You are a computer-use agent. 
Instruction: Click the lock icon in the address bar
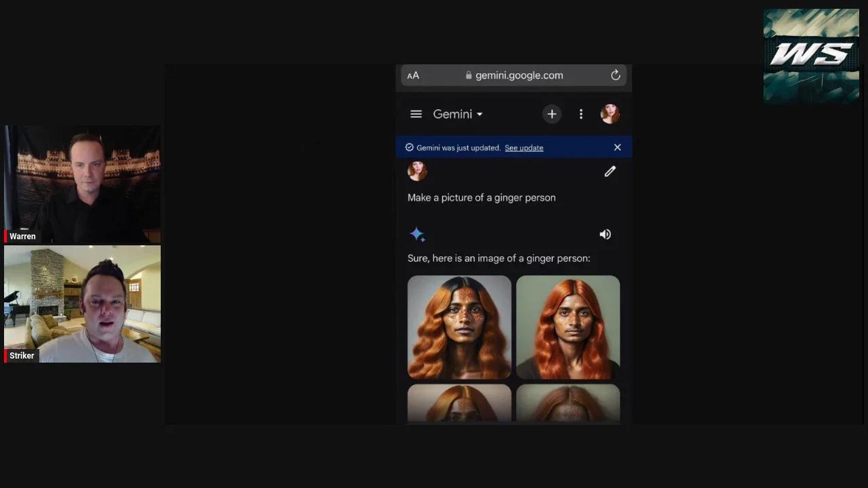(469, 75)
